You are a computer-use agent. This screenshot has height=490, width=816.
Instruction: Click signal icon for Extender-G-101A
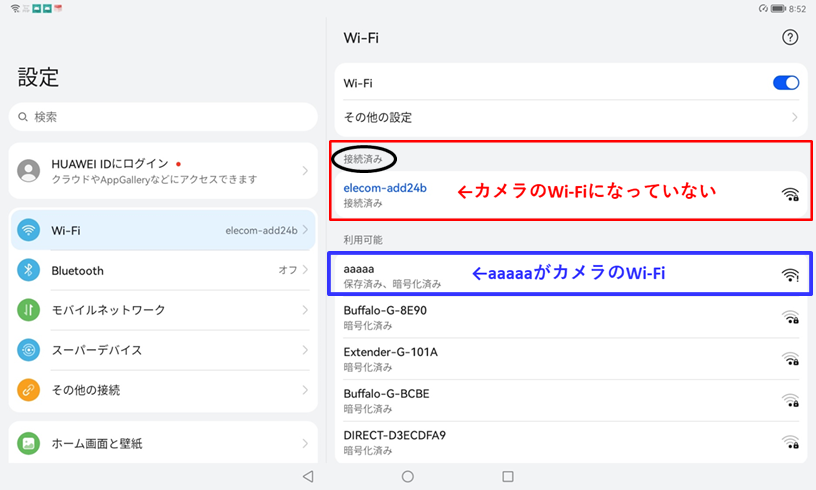(790, 359)
